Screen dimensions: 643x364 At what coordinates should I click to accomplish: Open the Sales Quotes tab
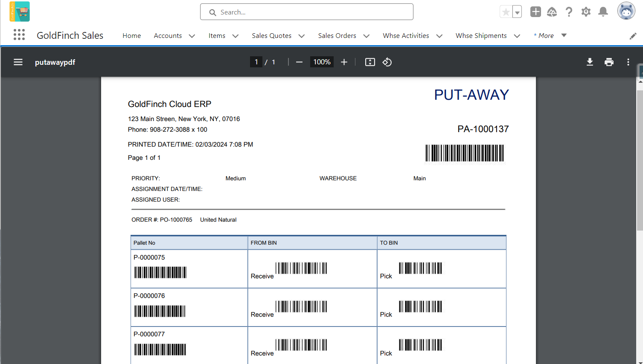[271, 36]
